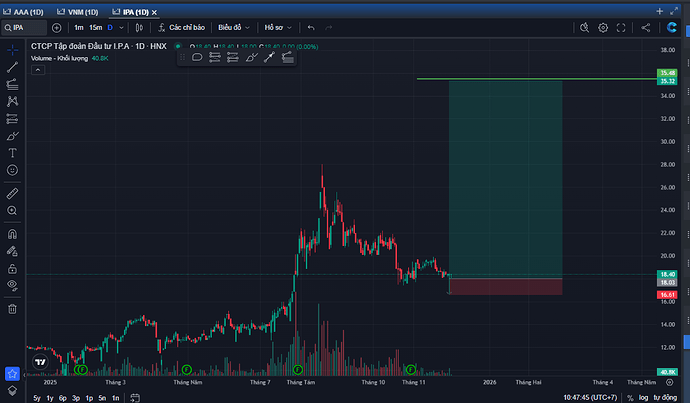Open Các chỉ báo indicators
The image size is (690, 403).
point(181,28)
